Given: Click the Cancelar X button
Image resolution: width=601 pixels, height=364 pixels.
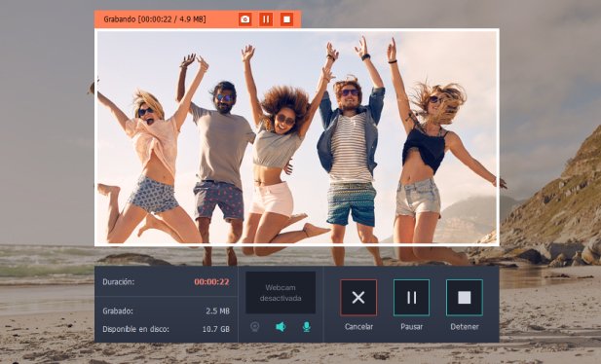Looking at the screenshot, I should [x=358, y=298].
